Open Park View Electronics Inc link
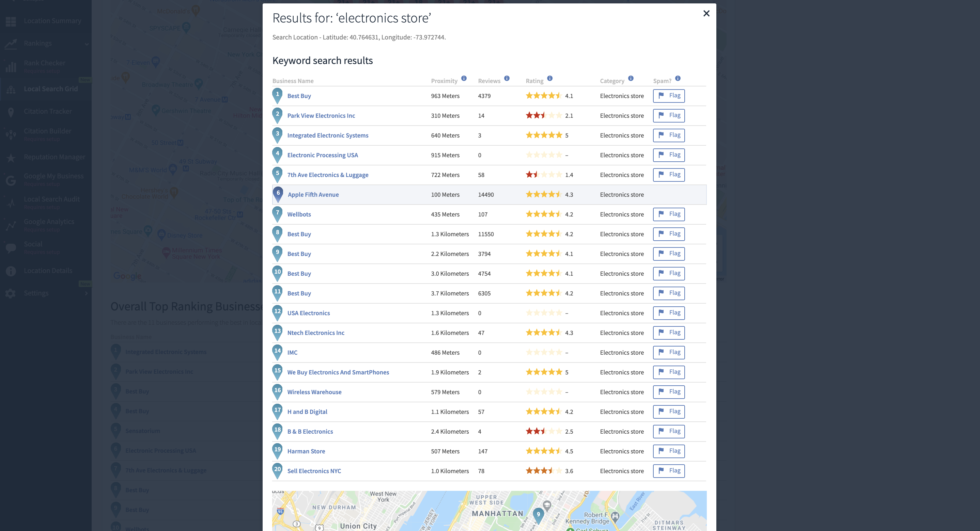This screenshot has width=980, height=531. pos(321,115)
